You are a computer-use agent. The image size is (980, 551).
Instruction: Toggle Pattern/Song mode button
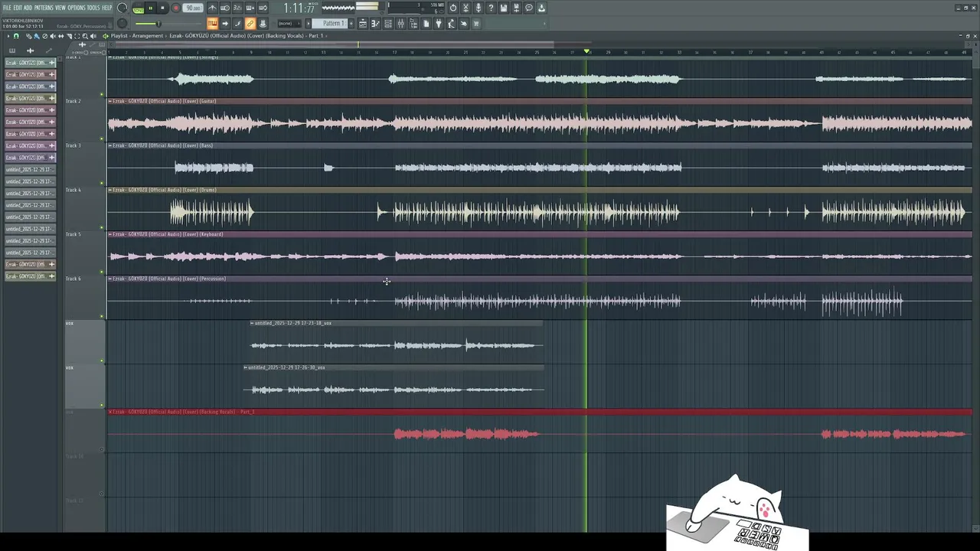click(x=138, y=9)
